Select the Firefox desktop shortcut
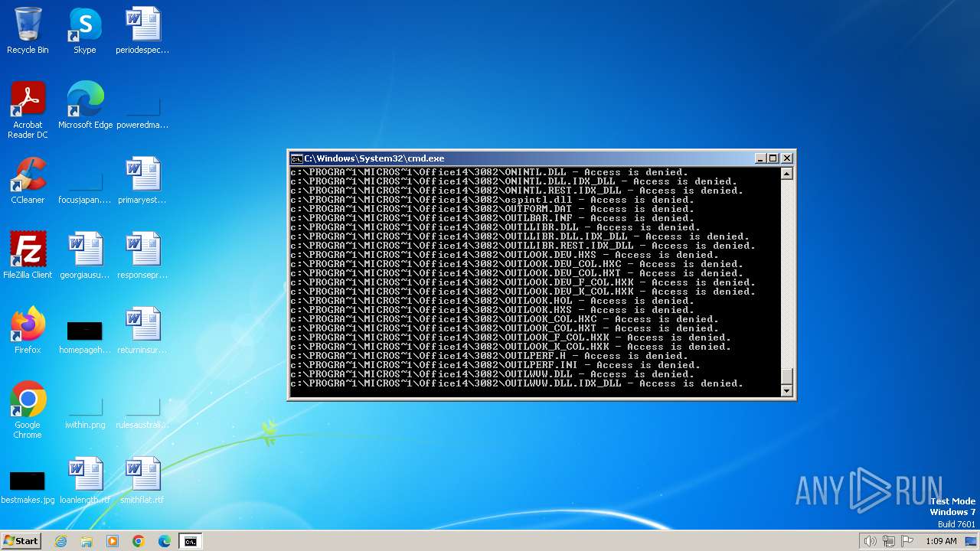Image resolution: width=980 pixels, height=551 pixels. 28,331
